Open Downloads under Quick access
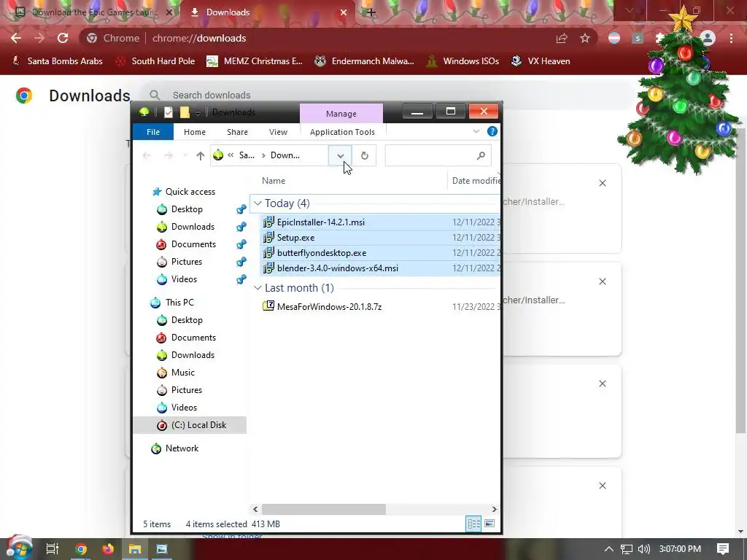This screenshot has height=560, width=747. [x=193, y=227]
